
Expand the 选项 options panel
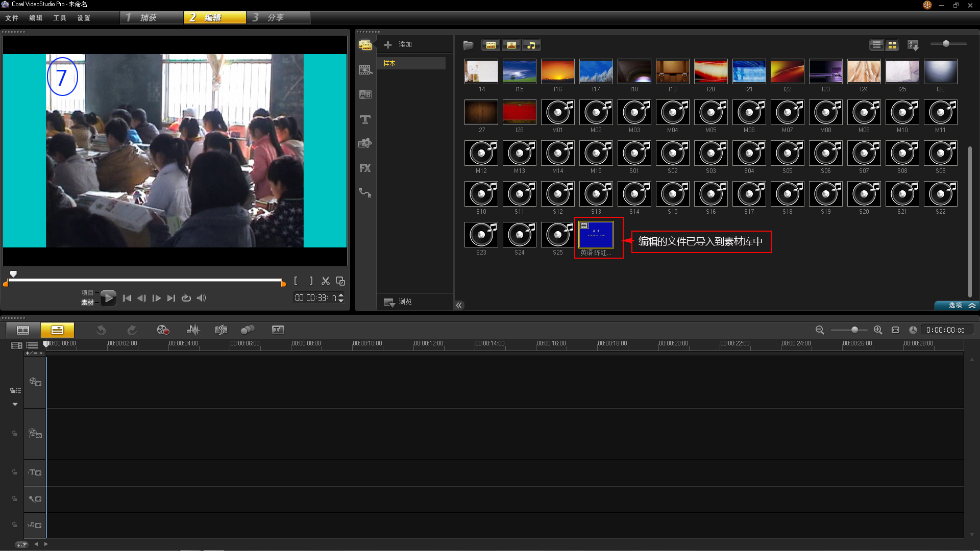961,305
